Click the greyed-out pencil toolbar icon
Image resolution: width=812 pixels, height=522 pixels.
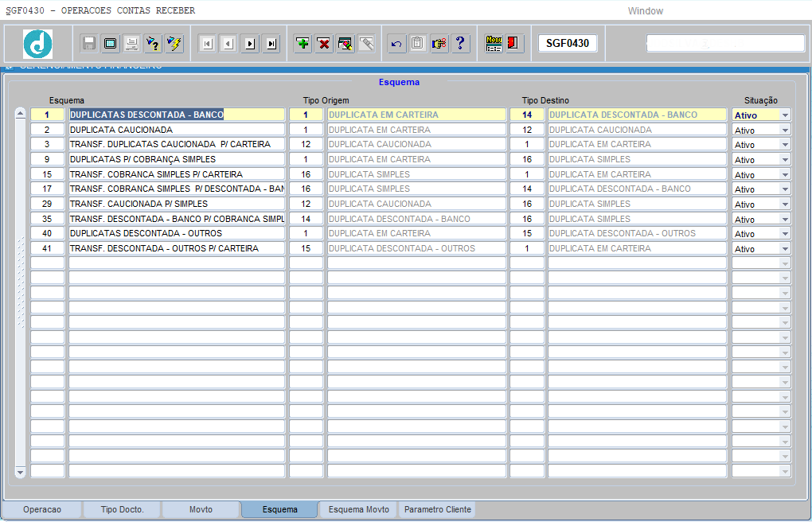pos(367,44)
